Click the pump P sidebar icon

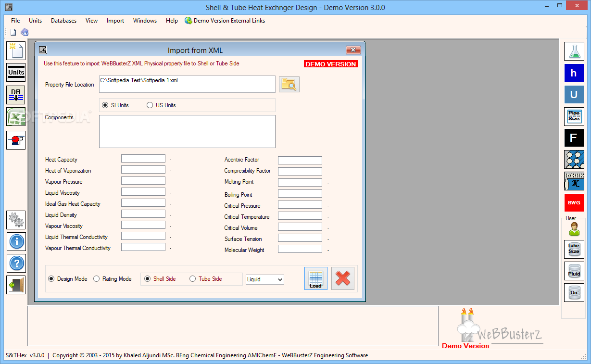pos(16,140)
